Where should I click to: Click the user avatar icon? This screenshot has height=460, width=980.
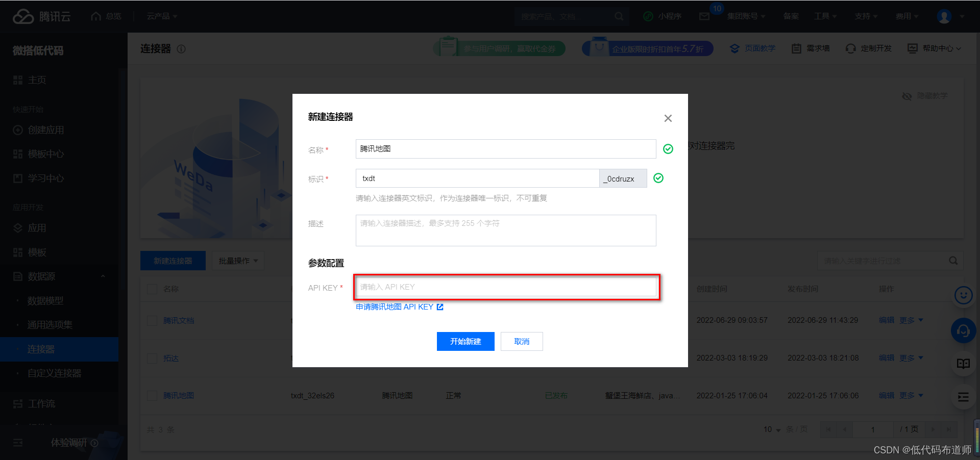click(944, 16)
